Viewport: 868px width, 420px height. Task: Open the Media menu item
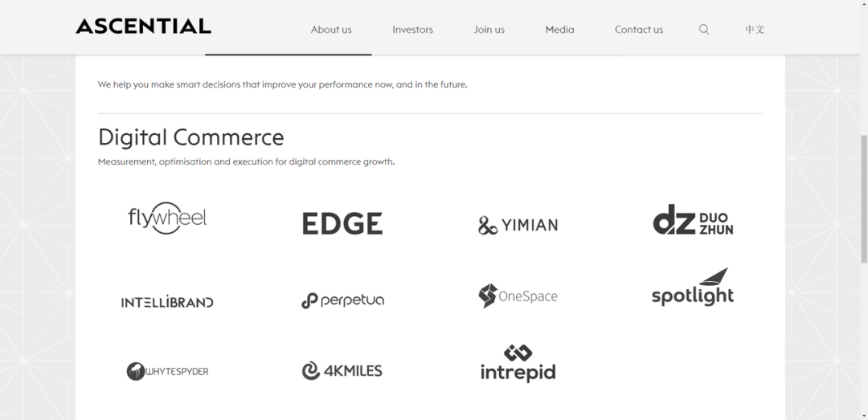[559, 30]
